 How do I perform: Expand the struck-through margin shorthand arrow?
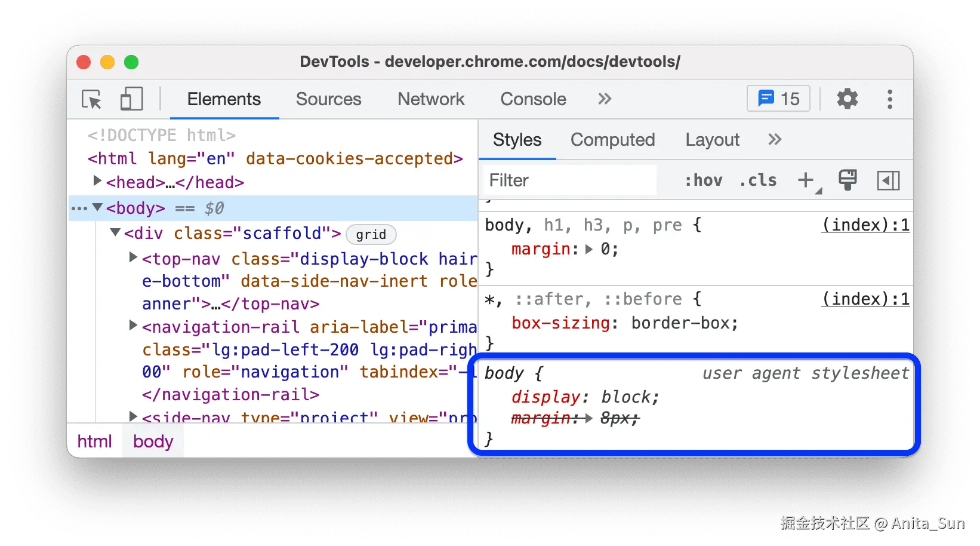(x=589, y=418)
